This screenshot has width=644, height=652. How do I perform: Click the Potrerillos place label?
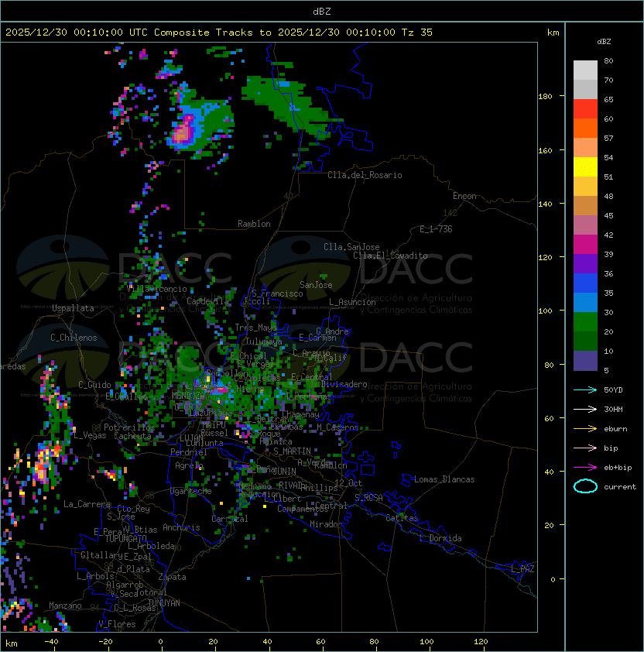coord(129,427)
